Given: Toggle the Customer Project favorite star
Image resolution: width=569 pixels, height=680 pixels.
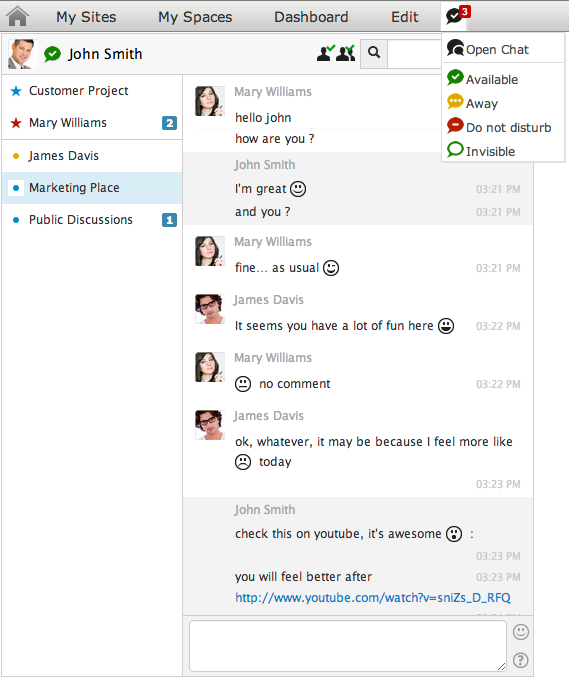Looking at the screenshot, I should click(x=16, y=91).
